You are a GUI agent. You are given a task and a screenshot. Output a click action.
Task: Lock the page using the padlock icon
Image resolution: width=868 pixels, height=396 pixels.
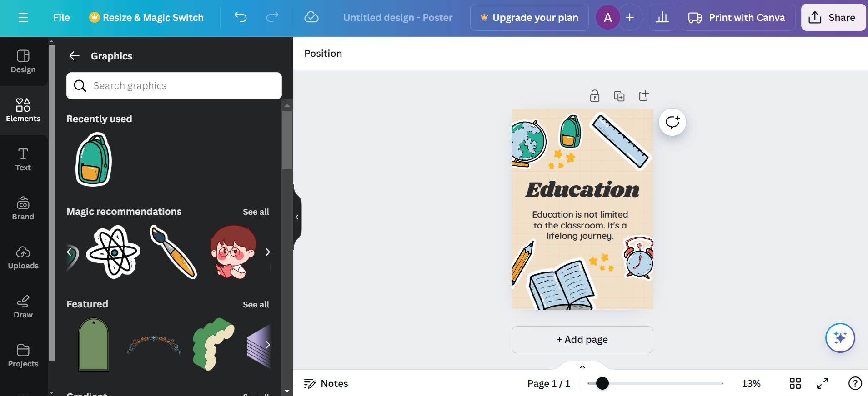pyautogui.click(x=595, y=96)
